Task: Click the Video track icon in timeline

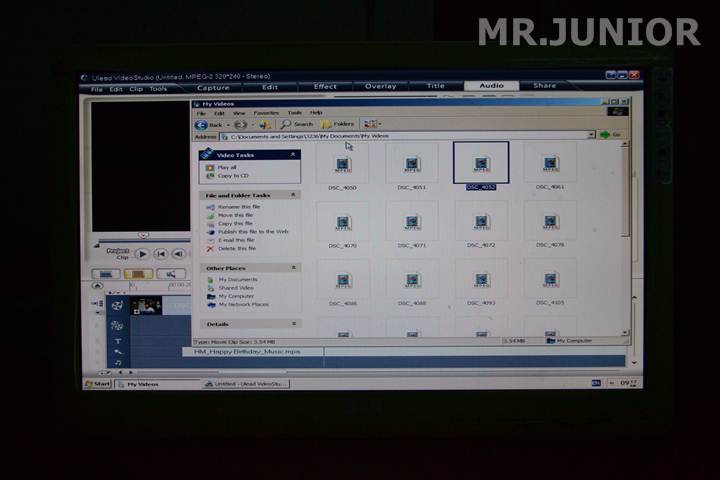Action: 118,305
